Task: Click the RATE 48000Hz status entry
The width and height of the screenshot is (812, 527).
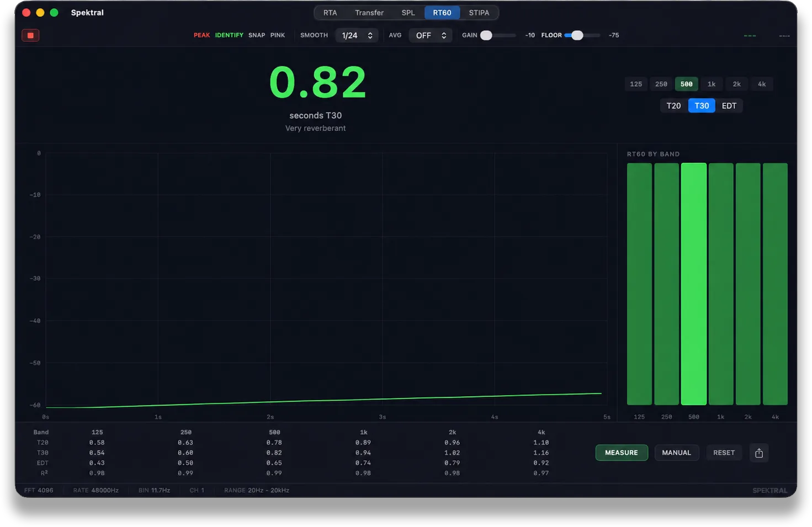Action: (96, 491)
